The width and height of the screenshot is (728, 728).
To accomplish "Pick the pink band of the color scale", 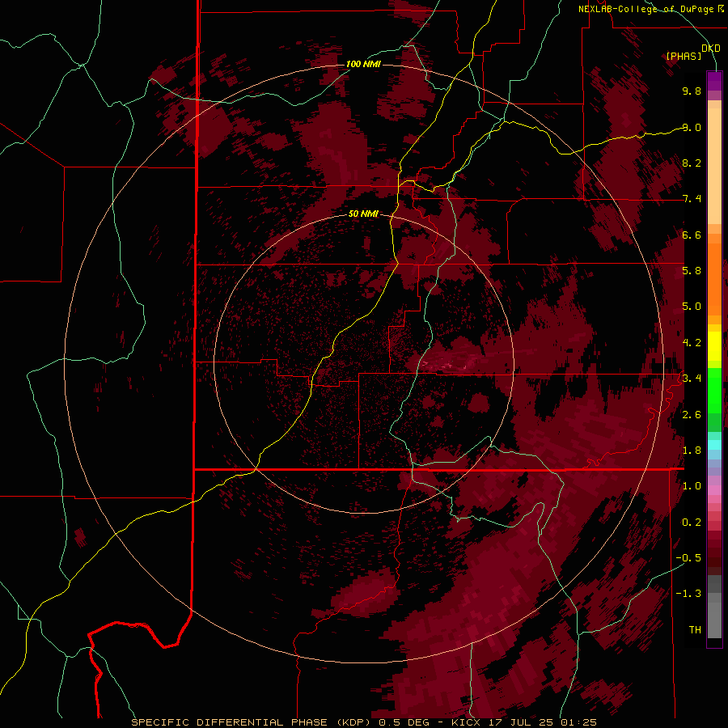I will pos(714,490).
